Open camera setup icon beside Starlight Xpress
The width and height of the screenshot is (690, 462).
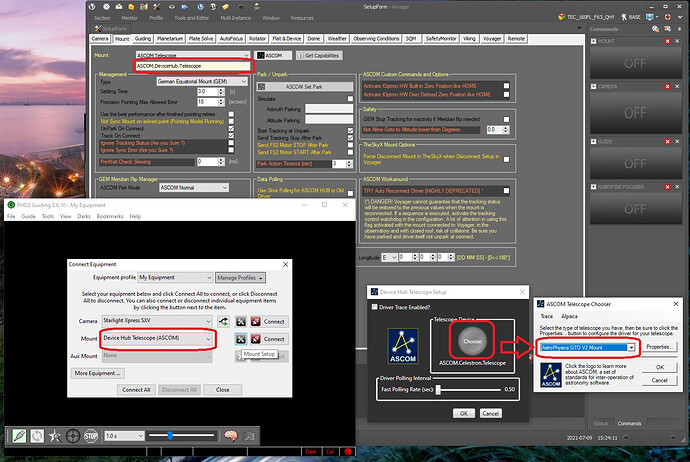point(241,321)
